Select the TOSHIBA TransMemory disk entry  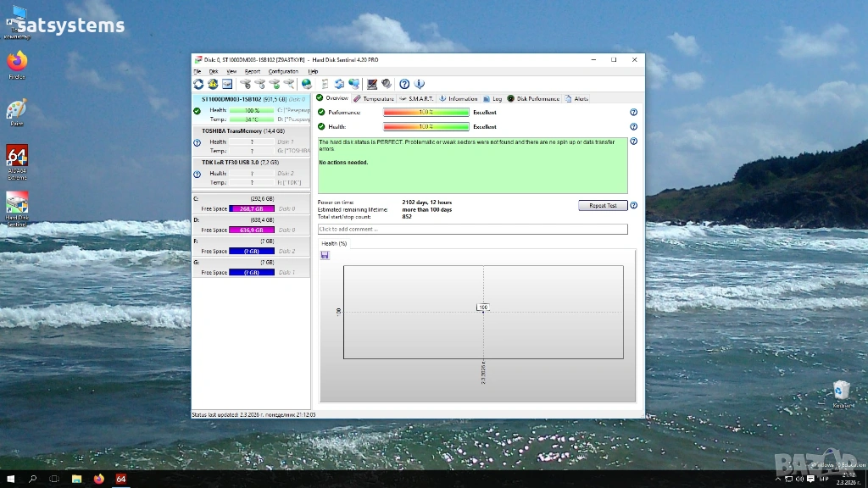pyautogui.click(x=243, y=131)
